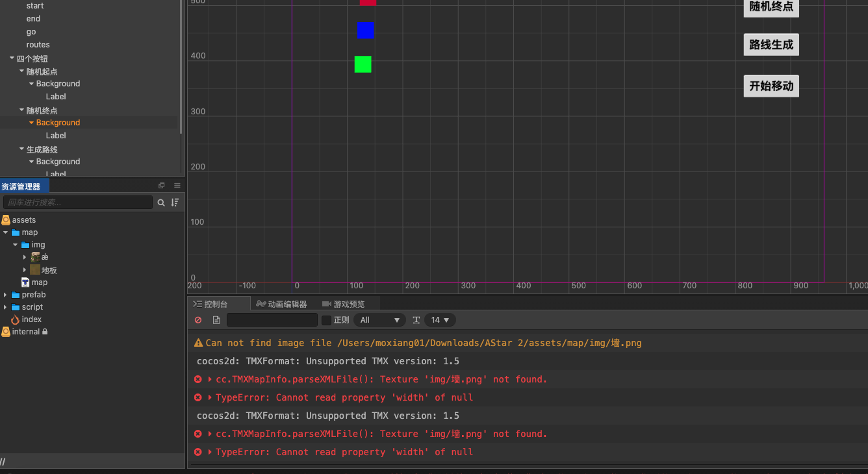Expand the 地板 texture asset

25,270
